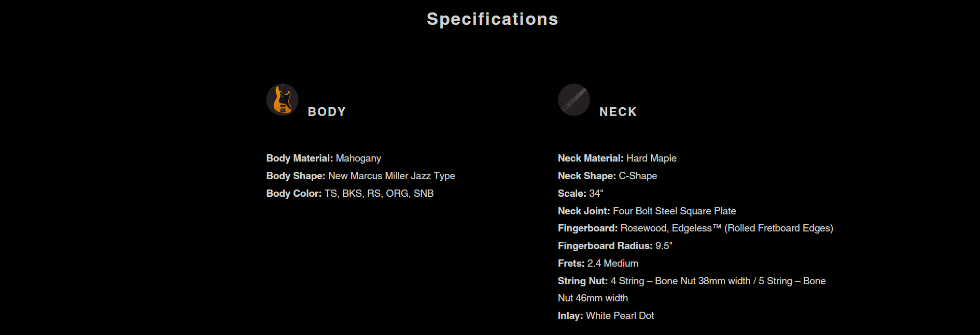The image size is (980, 335).
Task: Click the Body Color label
Action: [293, 194]
